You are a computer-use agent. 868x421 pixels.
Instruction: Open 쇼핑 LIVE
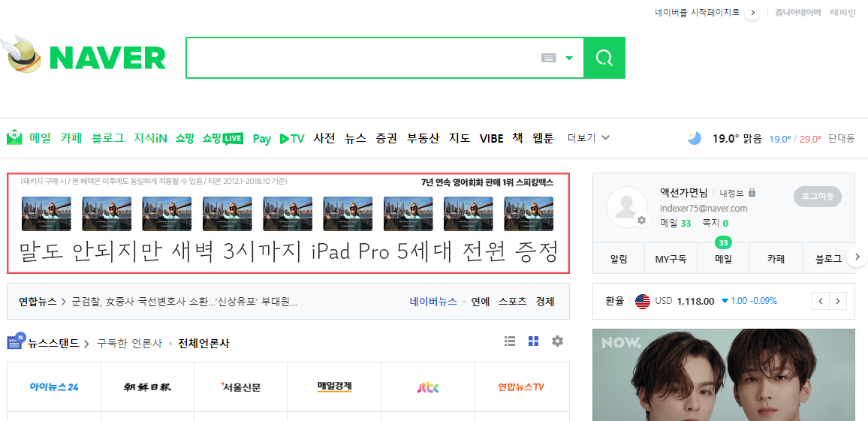[222, 138]
